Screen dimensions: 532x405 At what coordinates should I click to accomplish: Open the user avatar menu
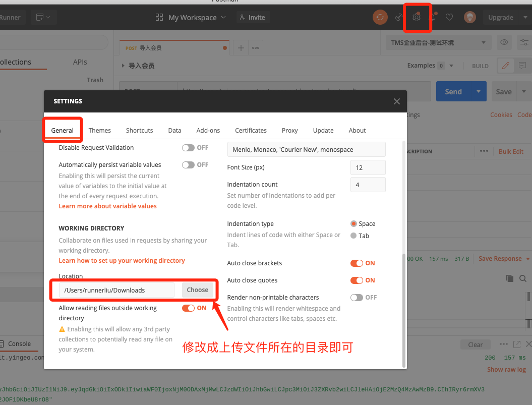pyautogui.click(x=470, y=17)
